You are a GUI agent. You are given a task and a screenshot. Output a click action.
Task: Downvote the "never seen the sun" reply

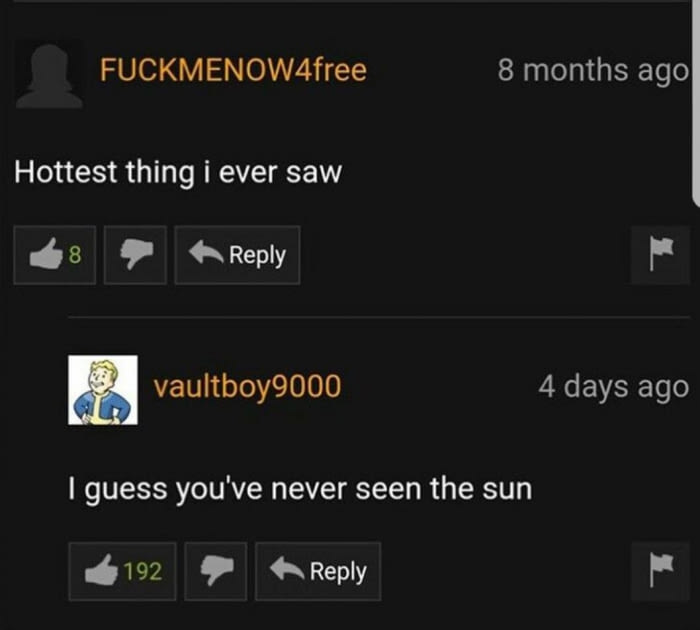point(216,571)
